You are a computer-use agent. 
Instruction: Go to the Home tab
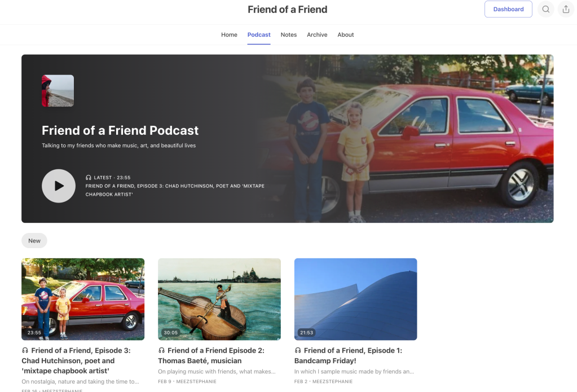[229, 34]
